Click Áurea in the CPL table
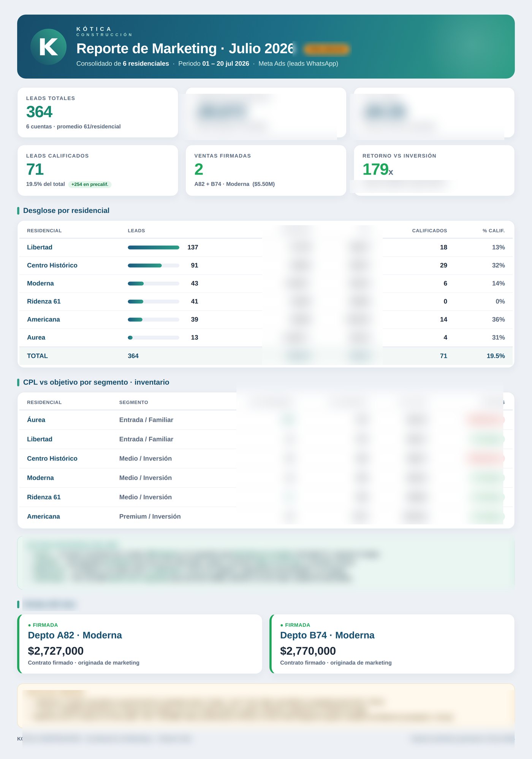 coord(36,420)
